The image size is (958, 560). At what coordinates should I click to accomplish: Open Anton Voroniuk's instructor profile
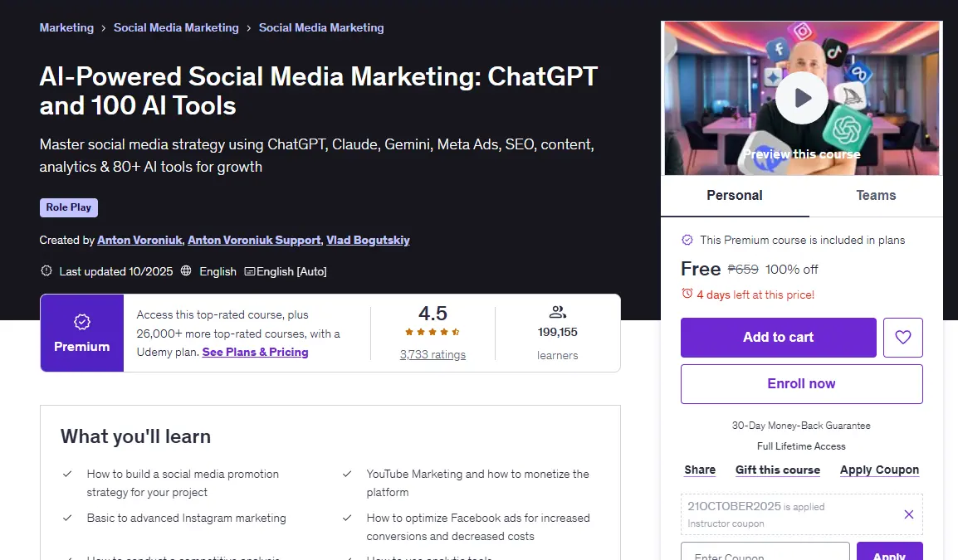tap(139, 240)
